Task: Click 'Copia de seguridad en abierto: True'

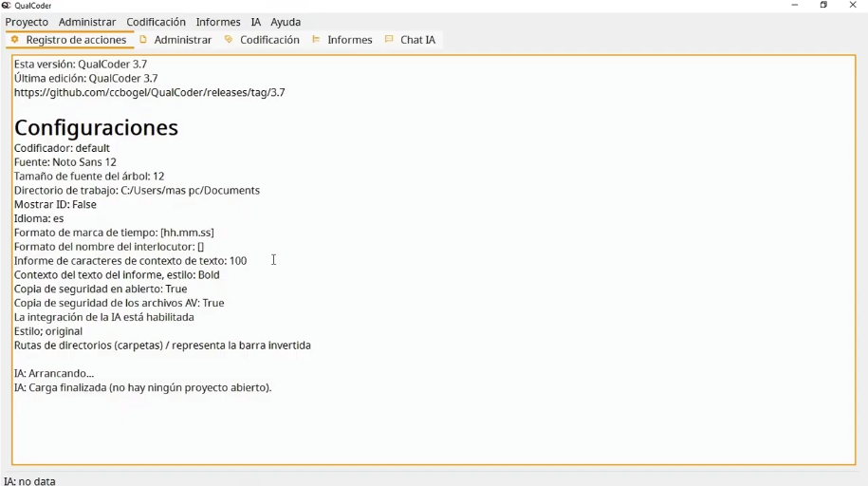Action: pos(101,290)
